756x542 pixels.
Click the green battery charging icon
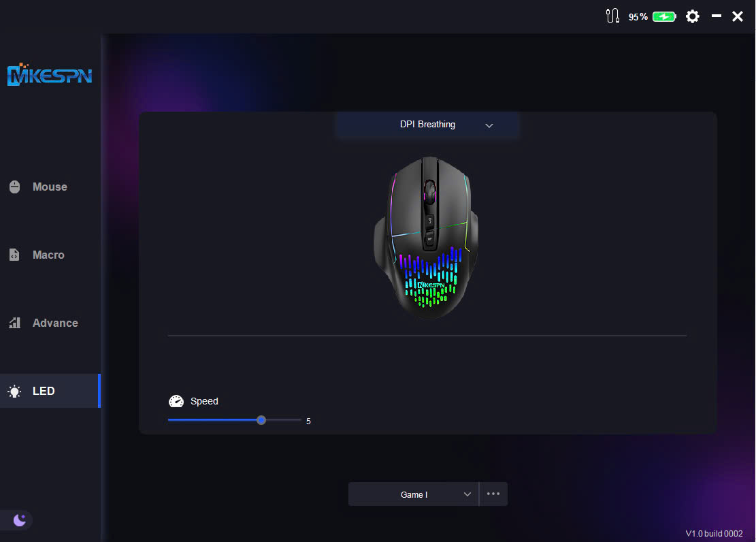pyautogui.click(x=663, y=17)
